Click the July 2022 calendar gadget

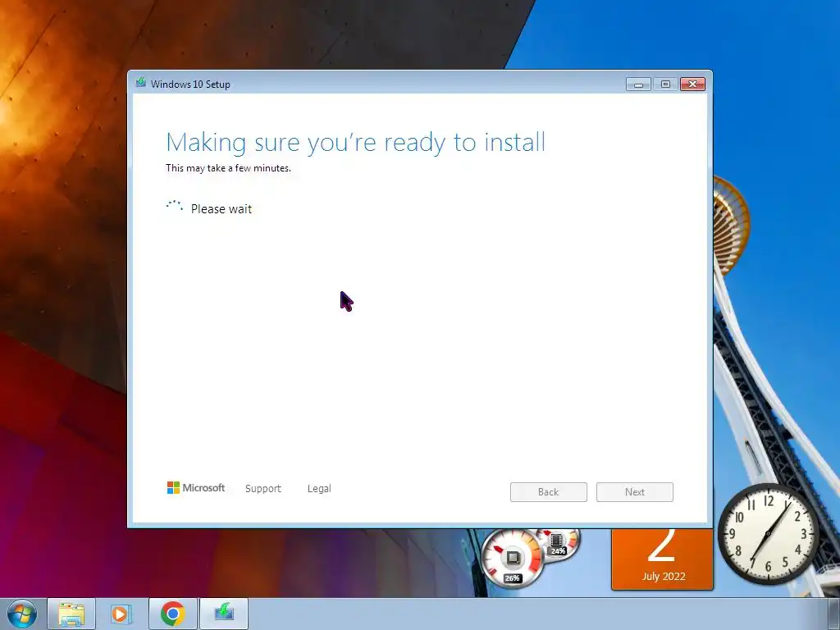(662, 559)
